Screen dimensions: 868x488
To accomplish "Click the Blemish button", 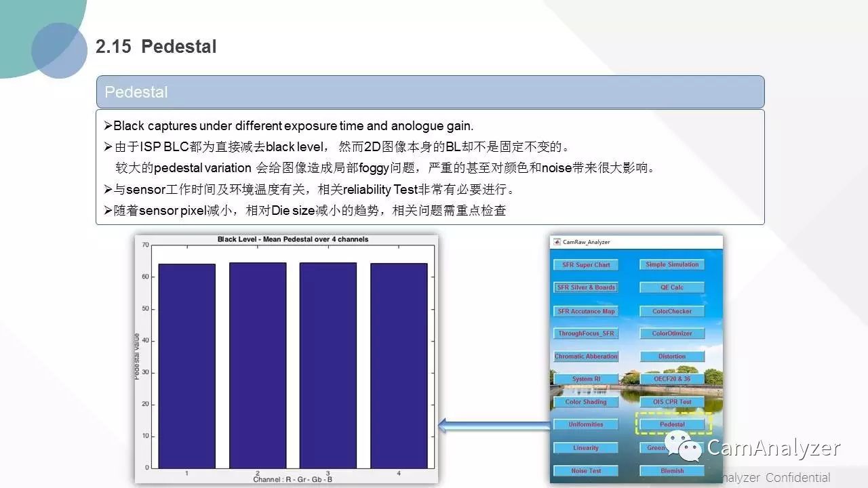I will (672, 470).
